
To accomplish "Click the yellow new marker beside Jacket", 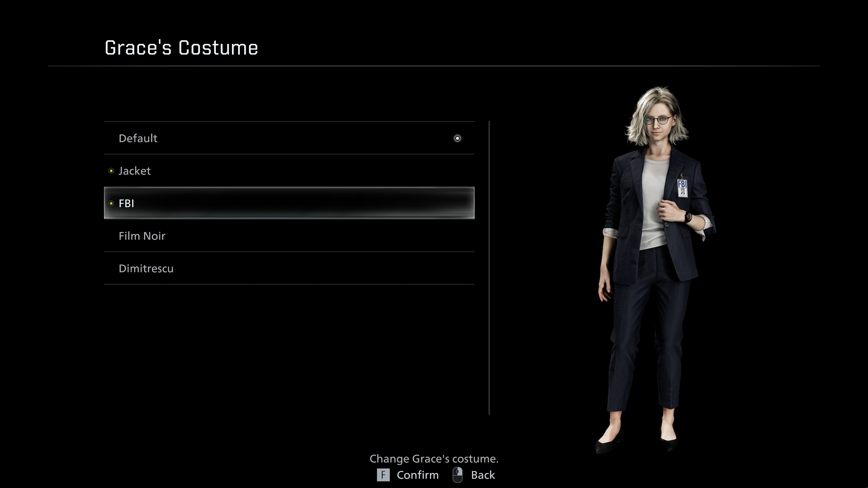I will [x=111, y=171].
